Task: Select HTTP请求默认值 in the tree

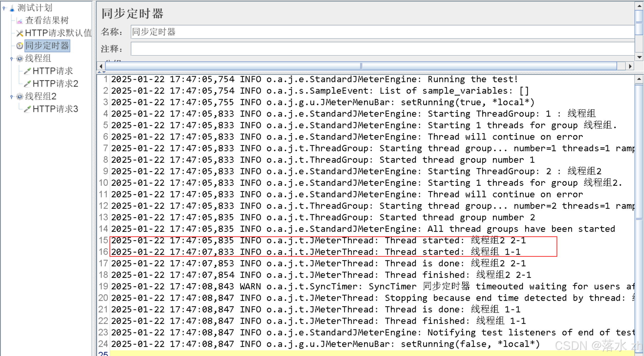Action: (58, 33)
